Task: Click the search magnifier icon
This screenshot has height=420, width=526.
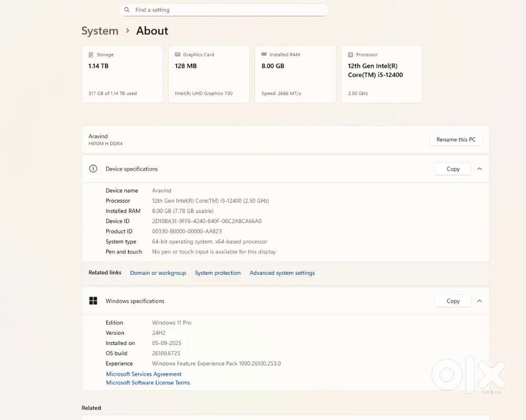Action: (127, 10)
